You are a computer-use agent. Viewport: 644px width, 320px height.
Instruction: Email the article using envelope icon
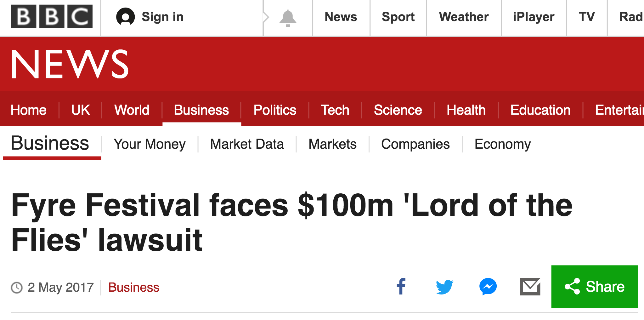tap(530, 287)
